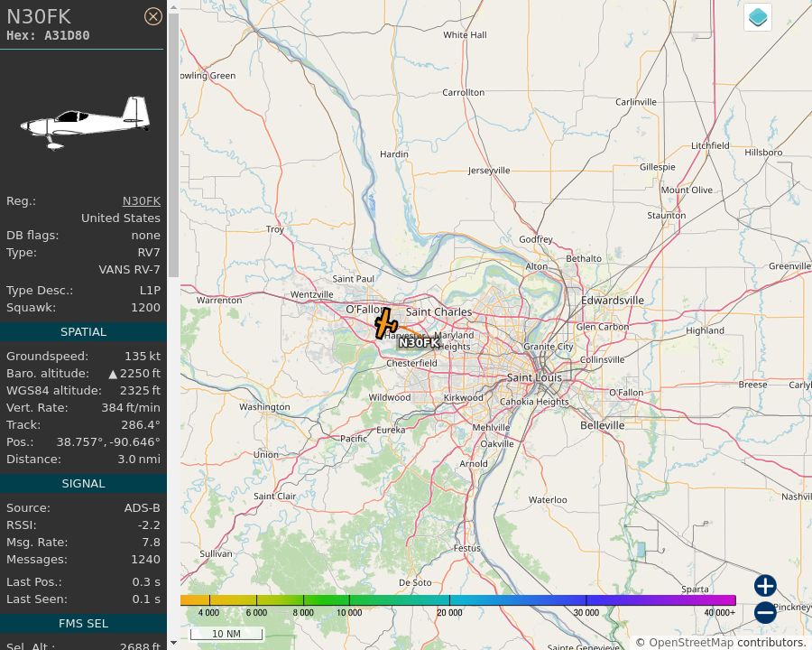The height and width of the screenshot is (650, 812).
Task: Close the N30FK aircraft info panel
Action: click(152, 16)
